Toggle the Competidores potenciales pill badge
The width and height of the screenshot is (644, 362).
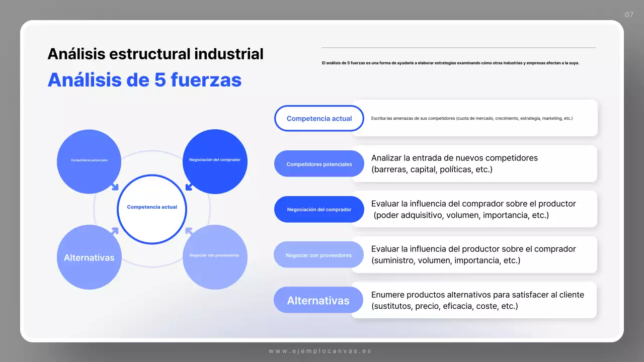pyautogui.click(x=318, y=163)
